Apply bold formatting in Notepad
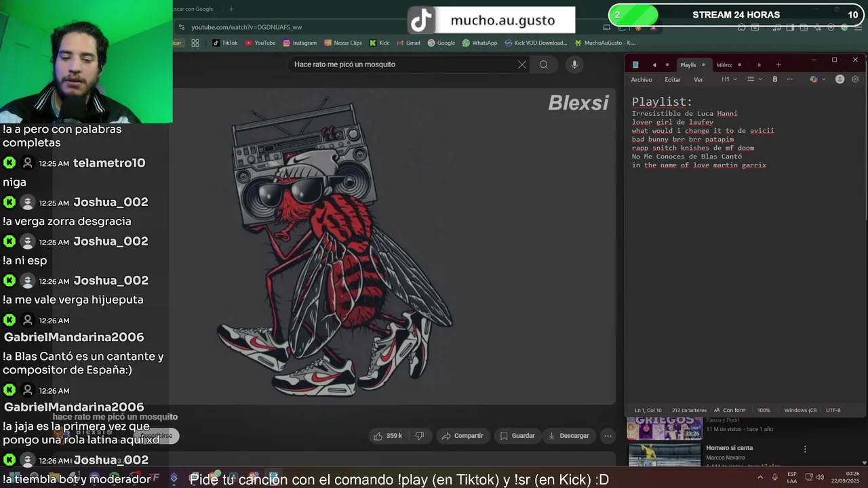868x488 pixels. pyautogui.click(x=775, y=79)
